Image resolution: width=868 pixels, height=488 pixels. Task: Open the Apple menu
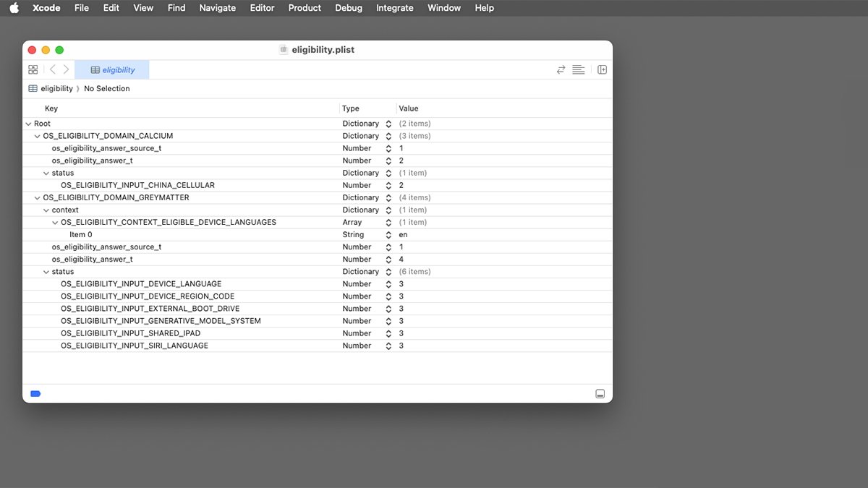point(14,8)
